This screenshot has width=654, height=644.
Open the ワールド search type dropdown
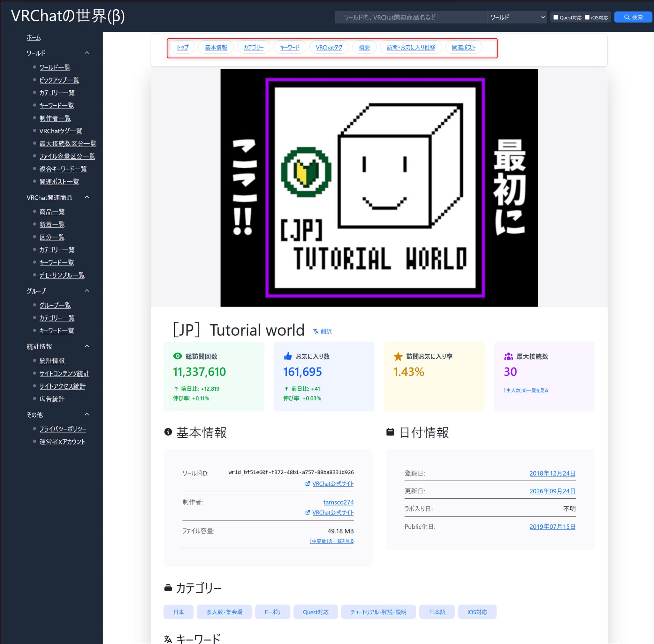tap(517, 17)
